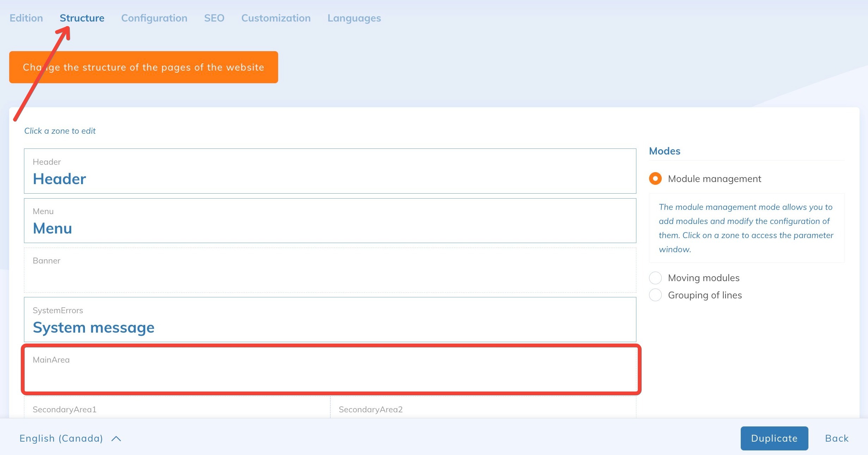Image resolution: width=868 pixels, height=455 pixels.
Task: Edit the Menu zone
Action: point(330,220)
